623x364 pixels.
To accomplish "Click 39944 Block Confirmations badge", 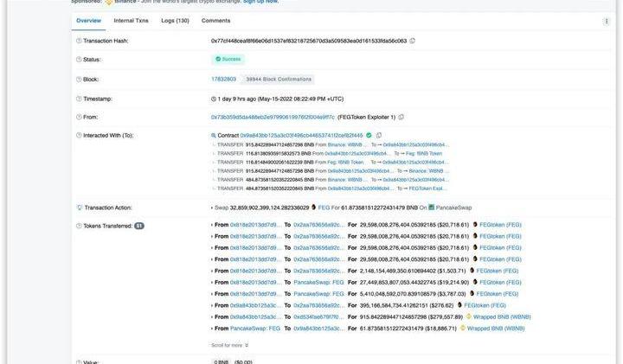I will 279,80.
